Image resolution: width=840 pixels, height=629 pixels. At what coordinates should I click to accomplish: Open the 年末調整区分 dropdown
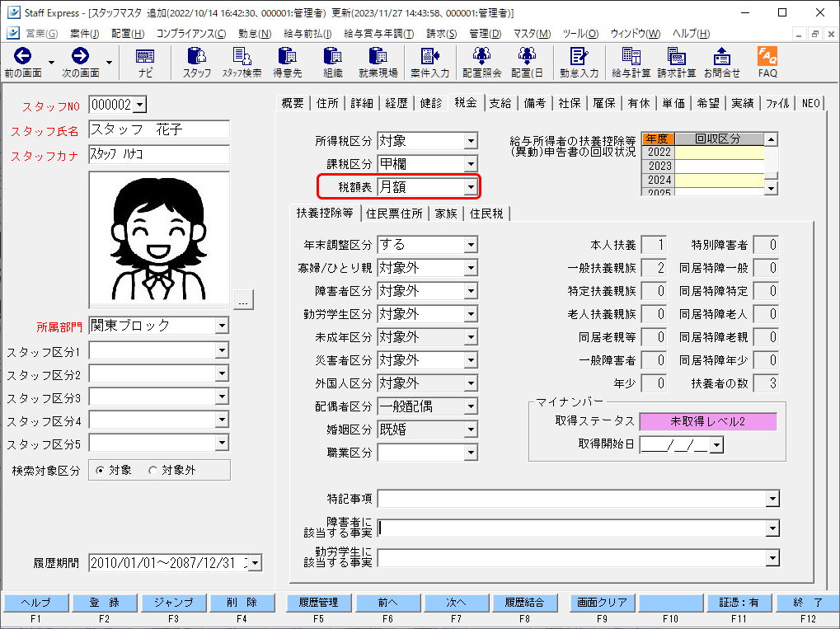[471, 245]
